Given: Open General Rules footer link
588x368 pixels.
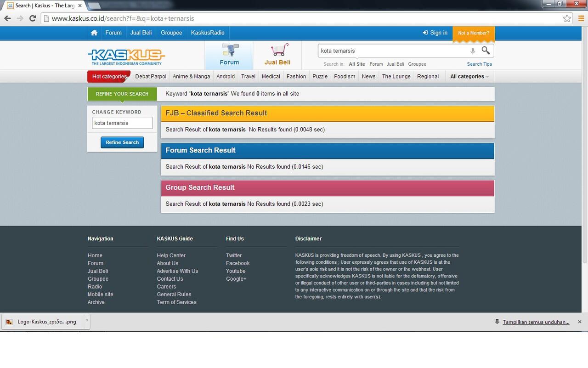Looking at the screenshot, I should point(174,294).
